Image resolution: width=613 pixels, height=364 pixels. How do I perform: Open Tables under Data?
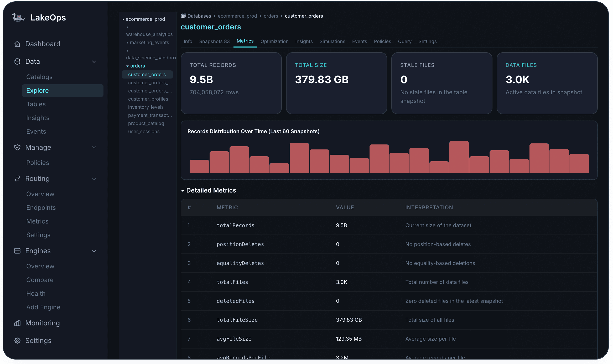point(36,104)
